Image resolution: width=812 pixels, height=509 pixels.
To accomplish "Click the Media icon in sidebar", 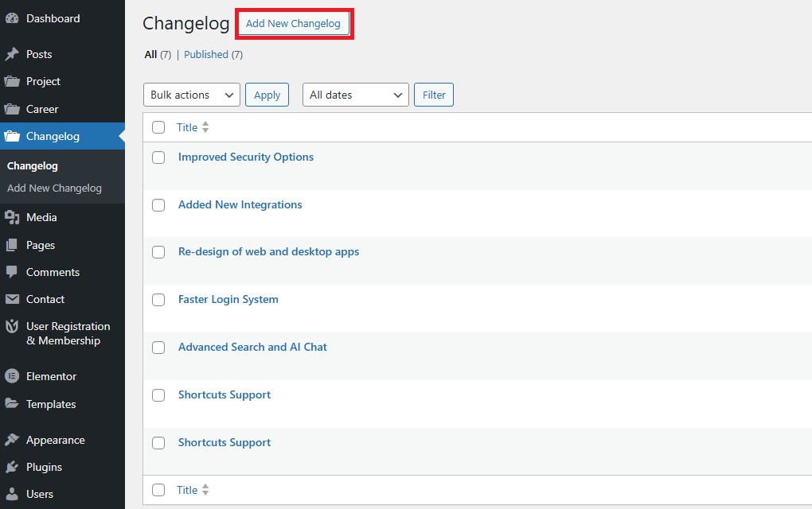I will 12,217.
